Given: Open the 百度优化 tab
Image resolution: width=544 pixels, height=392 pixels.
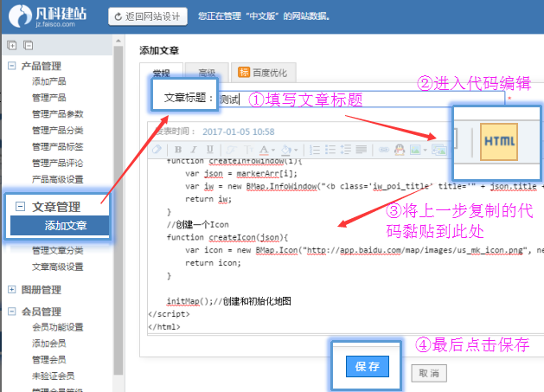Looking at the screenshot, I should [263, 73].
